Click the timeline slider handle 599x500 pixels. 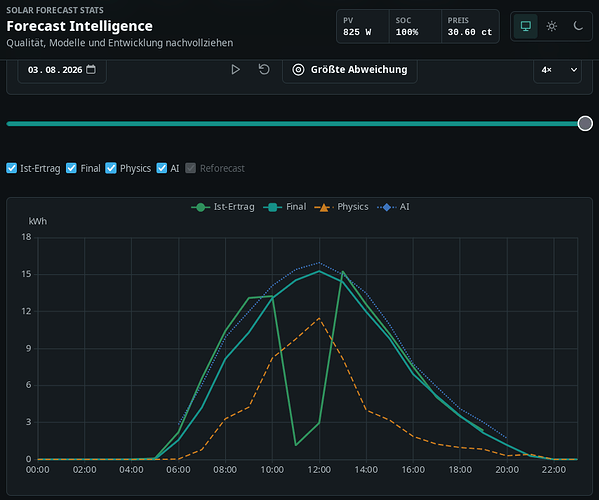(x=585, y=123)
